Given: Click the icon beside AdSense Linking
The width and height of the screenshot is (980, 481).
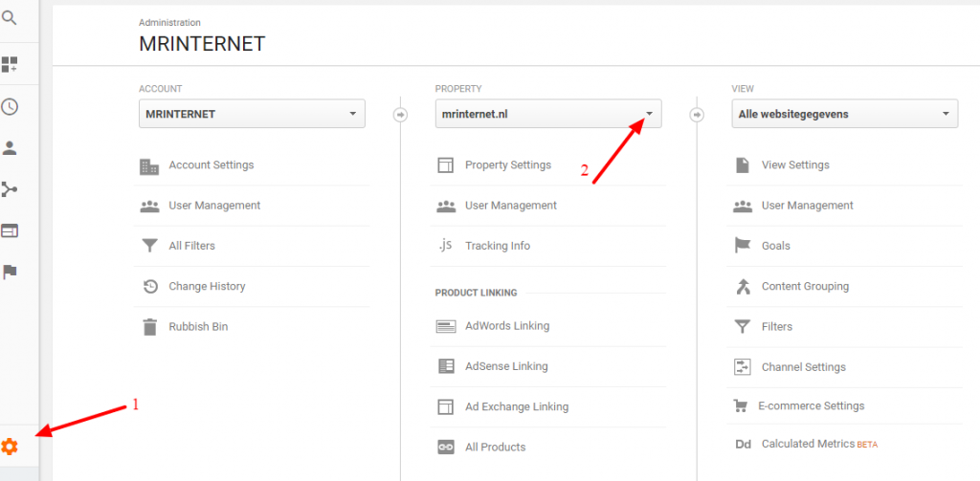Looking at the screenshot, I should [446, 366].
